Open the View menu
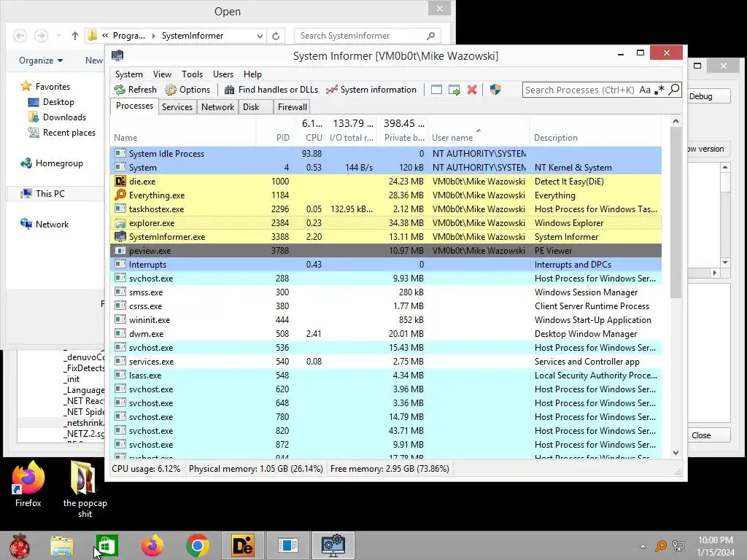This screenshot has width=747, height=560. [162, 74]
